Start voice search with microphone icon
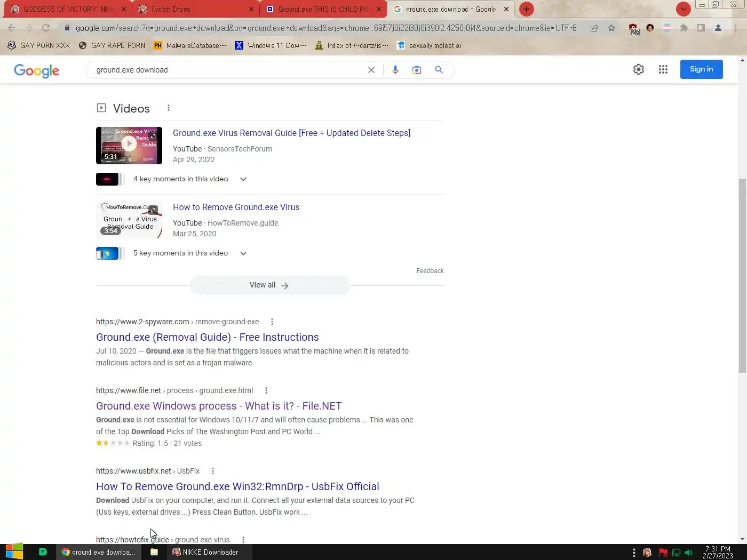 pyautogui.click(x=395, y=70)
